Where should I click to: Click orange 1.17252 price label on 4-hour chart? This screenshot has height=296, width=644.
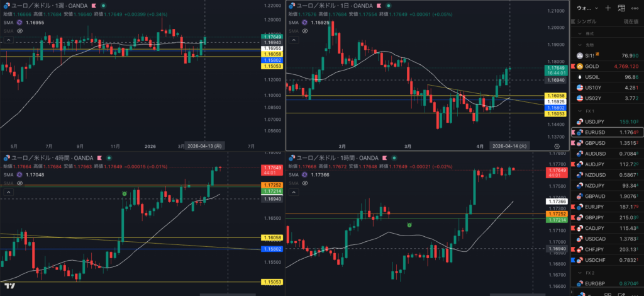click(271, 185)
